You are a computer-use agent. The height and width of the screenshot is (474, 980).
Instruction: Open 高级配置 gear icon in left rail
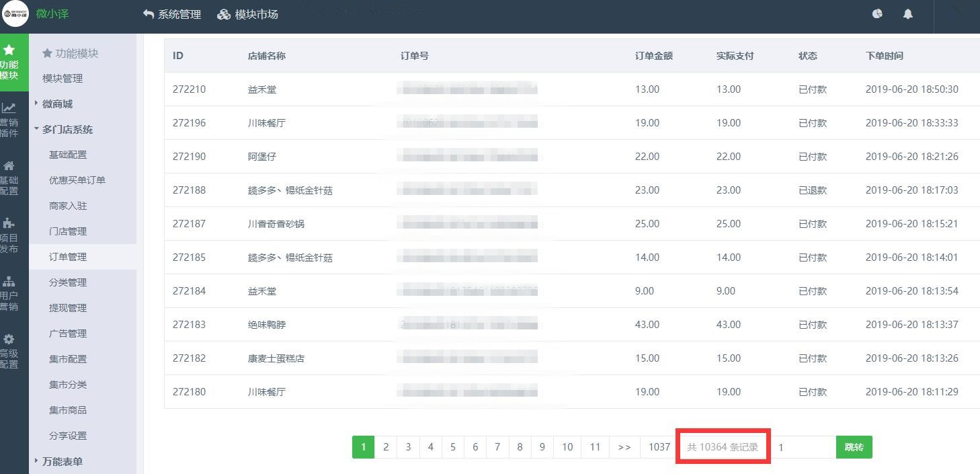(9, 339)
